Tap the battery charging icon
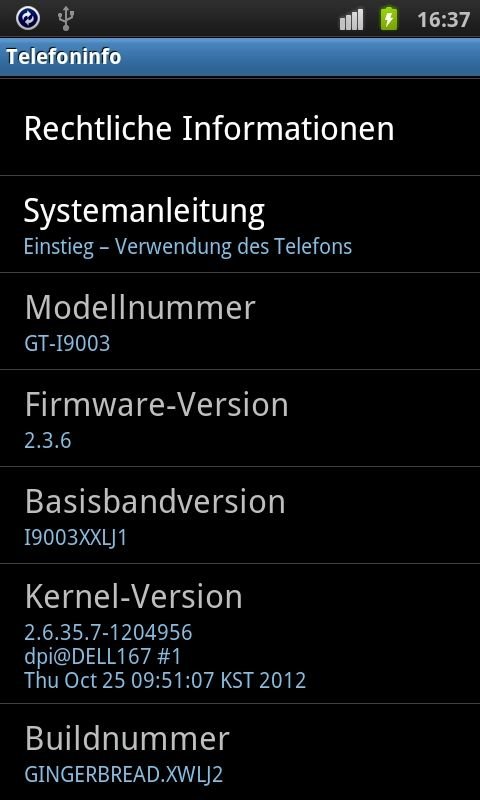Image resolution: width=480 pixels, height=800 pixels. (389, 18)
